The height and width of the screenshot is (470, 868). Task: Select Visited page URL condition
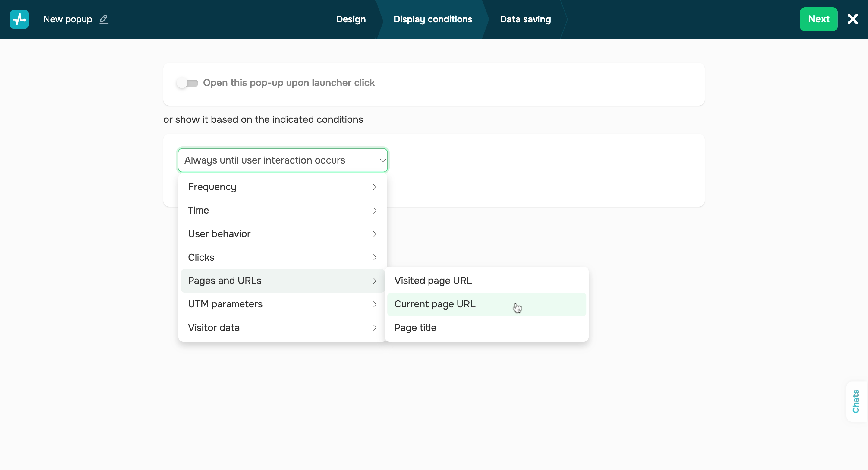(433, 281)
